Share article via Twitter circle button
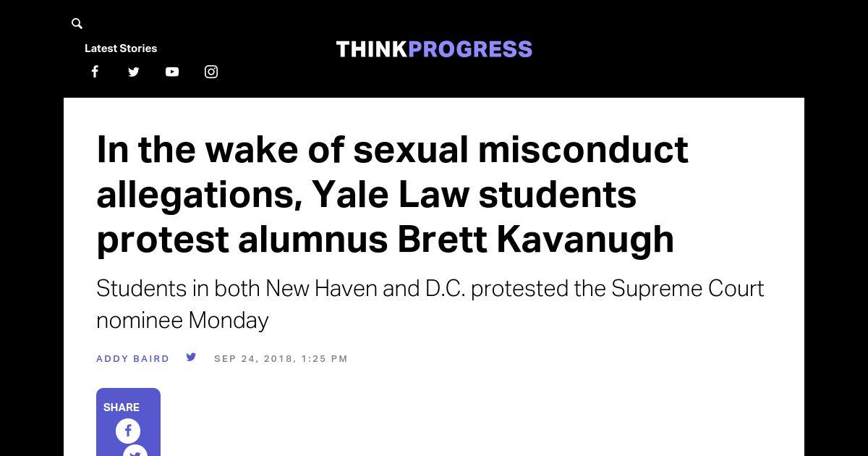The image size is (868, 456). coord(135,452)
